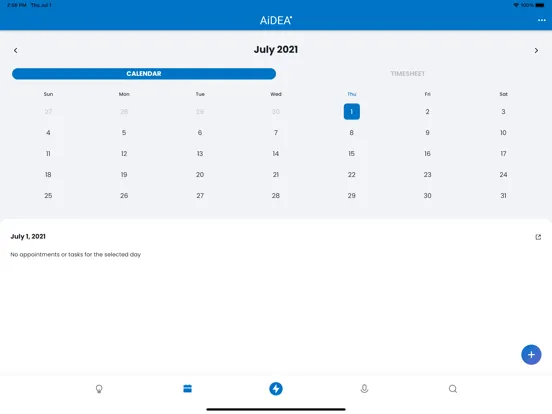Tap the lightning bolt quick action icon
Screen dimensions: 552x414
click(276, 389)
